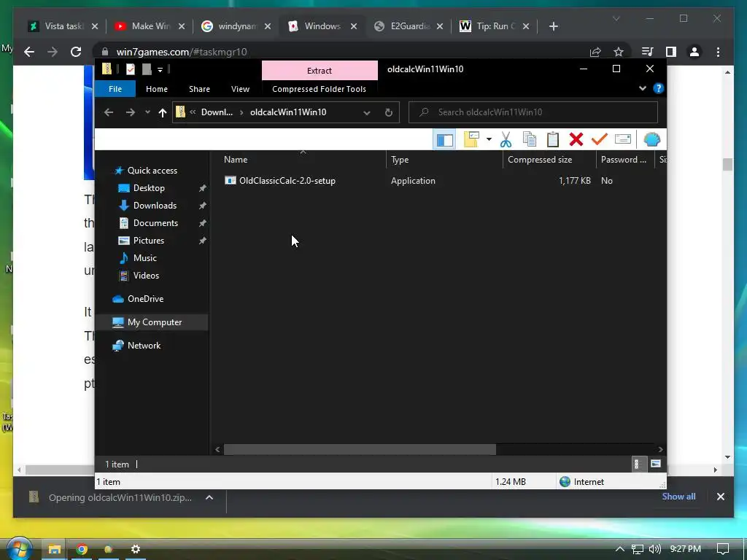
Task: Open Pictures in the navigation pane
Action: pos(148,241)
